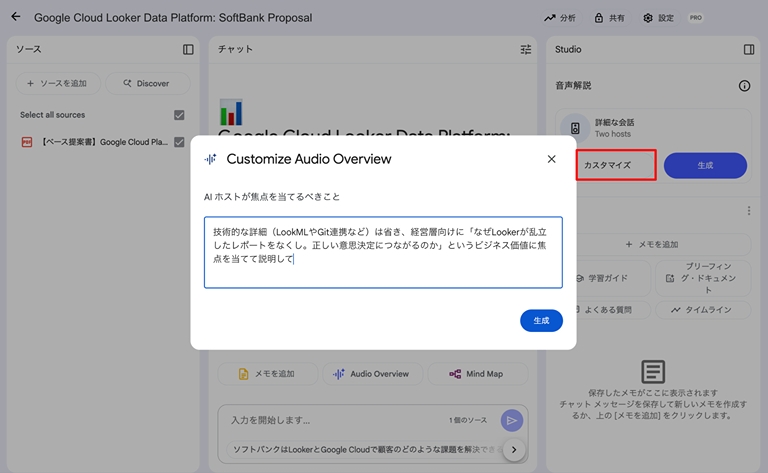This screenshot has height=473, width=768.
Task: Click the speaker icon for 詳細な会話
Action: (575, 128)
